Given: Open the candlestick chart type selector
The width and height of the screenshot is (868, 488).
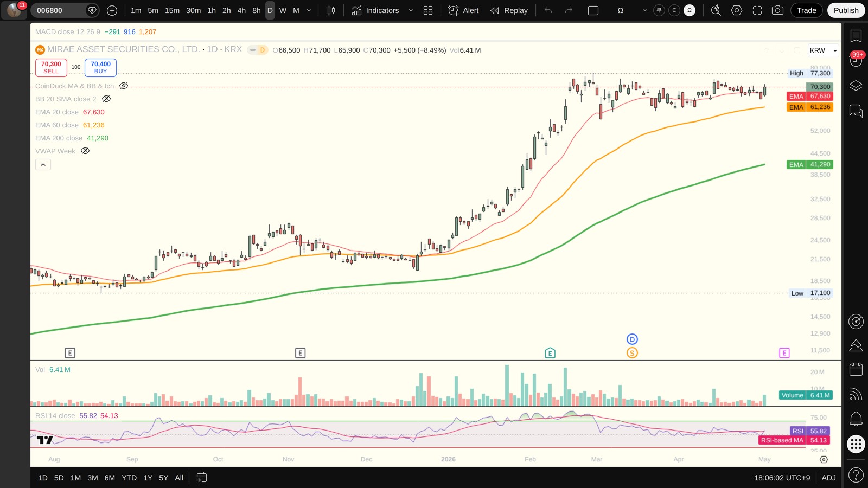Looking at the screenshot, I should tap(331, 10).
